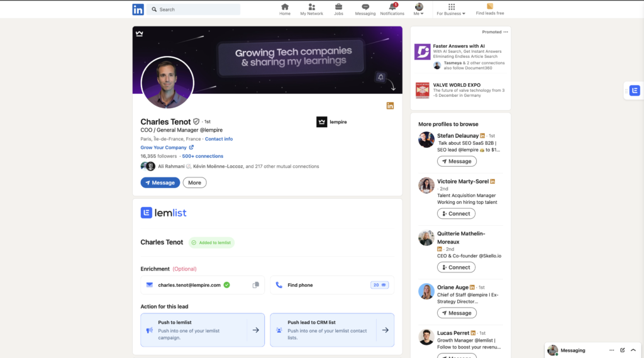Click the Push to lemlist card
The image size is (644, 358).
pos(203,330)
